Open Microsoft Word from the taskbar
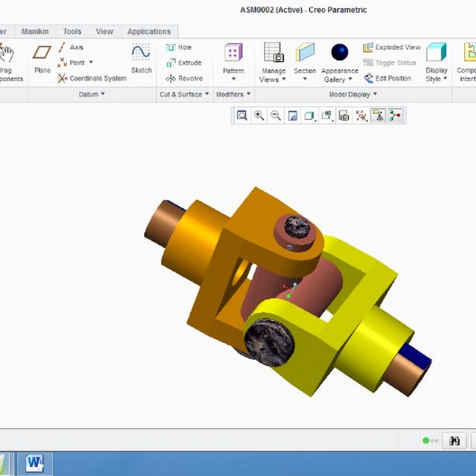The width and height of the screenshot is (476, 476). (35, 463)
